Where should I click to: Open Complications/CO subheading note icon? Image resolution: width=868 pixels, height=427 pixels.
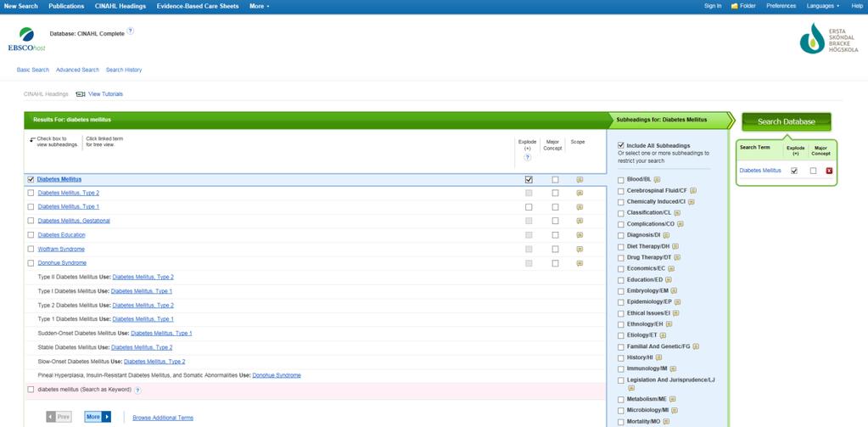click(x=680, y=224)
